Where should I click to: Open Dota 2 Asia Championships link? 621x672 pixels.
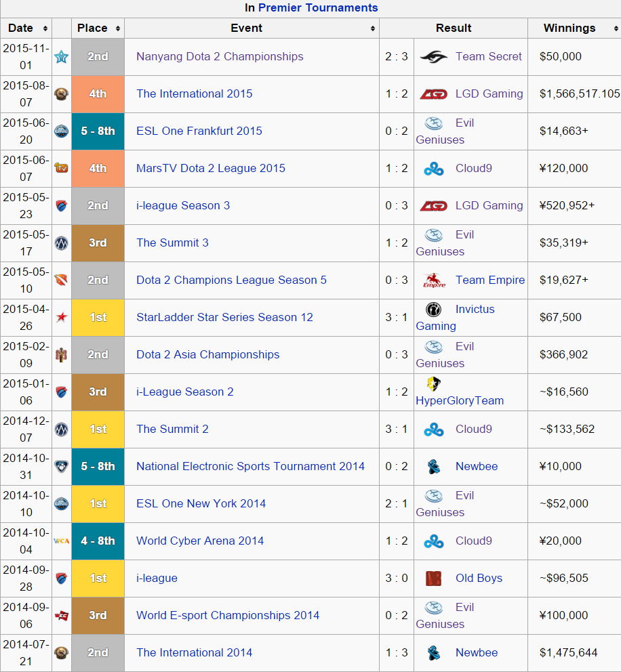click(207, 355)
